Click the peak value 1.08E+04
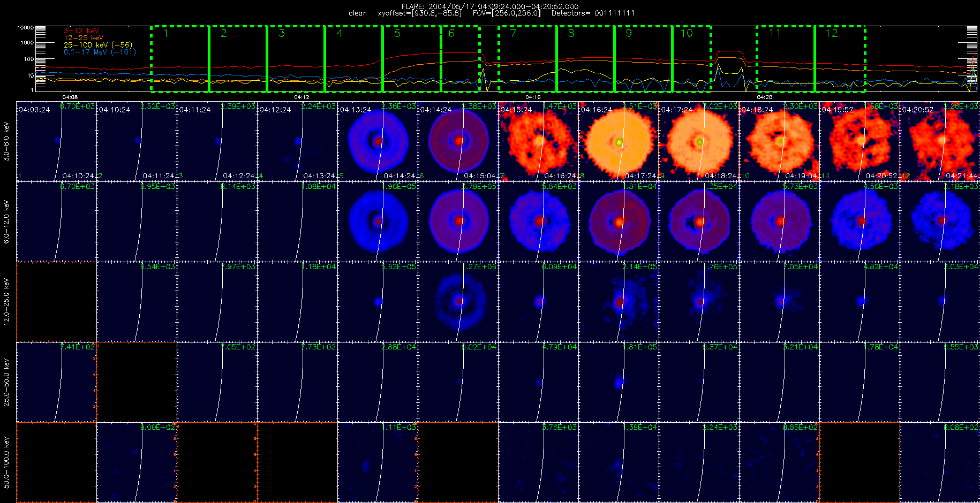The width and height of the screenshot is (980, 503). [318, 187]
